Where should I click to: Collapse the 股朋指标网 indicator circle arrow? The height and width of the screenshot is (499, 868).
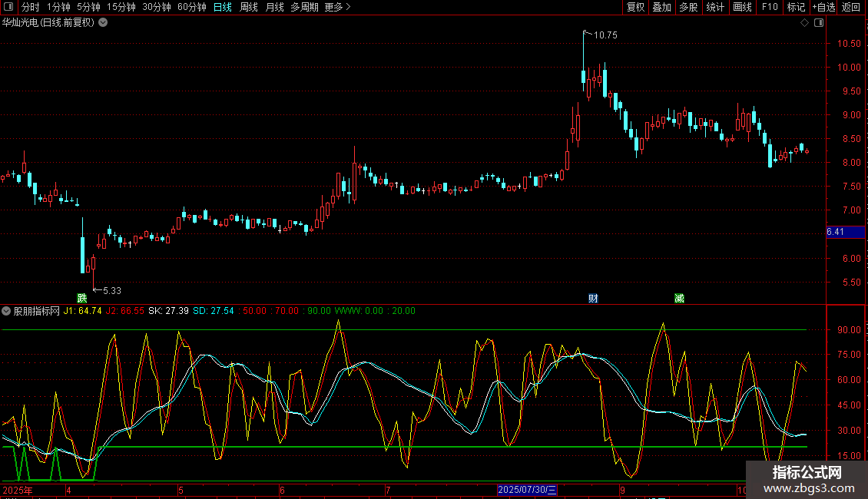[6, 311]
